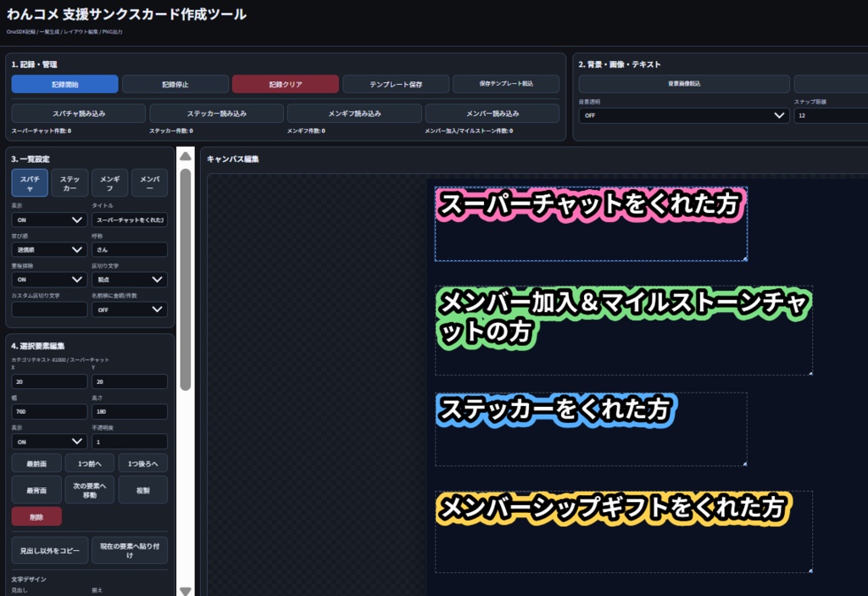Click resize handle of the super chat box
The width and height of the screenshot is (868, 596).
745,259
